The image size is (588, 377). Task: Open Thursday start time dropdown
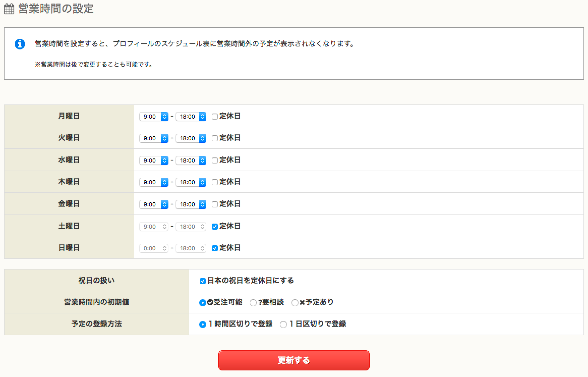tap(154, 182)
